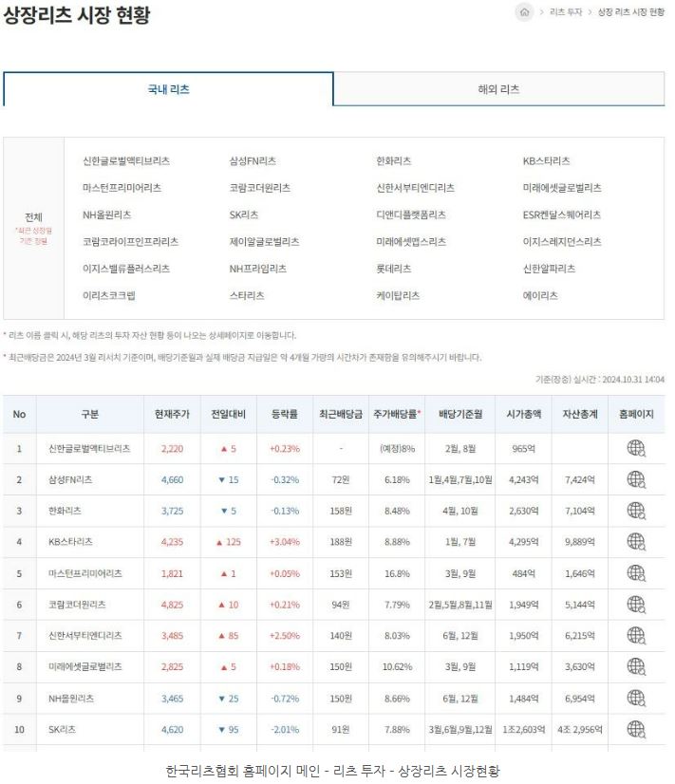This screenshot has height=784, width=675.
Task: Select NH올원리츠 name in table row 9
Action: [x=71, y=698]
